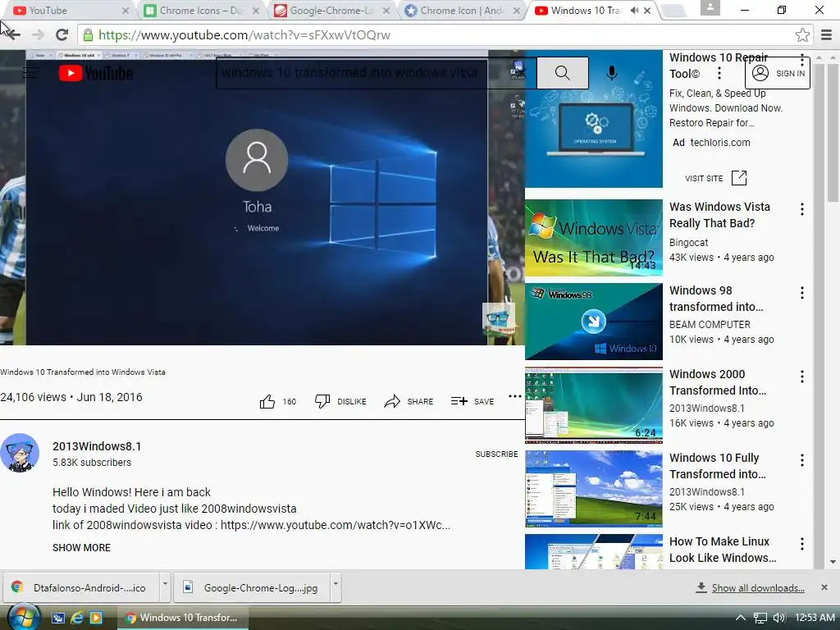The image size is (840, 630).
Task: Open Windows 2000 Transformed video thumbnail
Action: tap(594, 405)
